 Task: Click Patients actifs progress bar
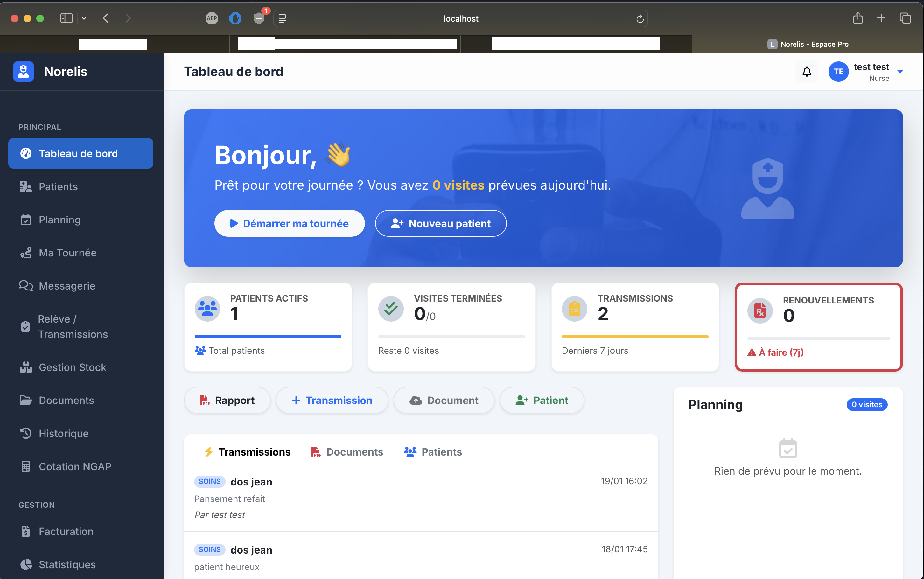[x=268, y=337]
